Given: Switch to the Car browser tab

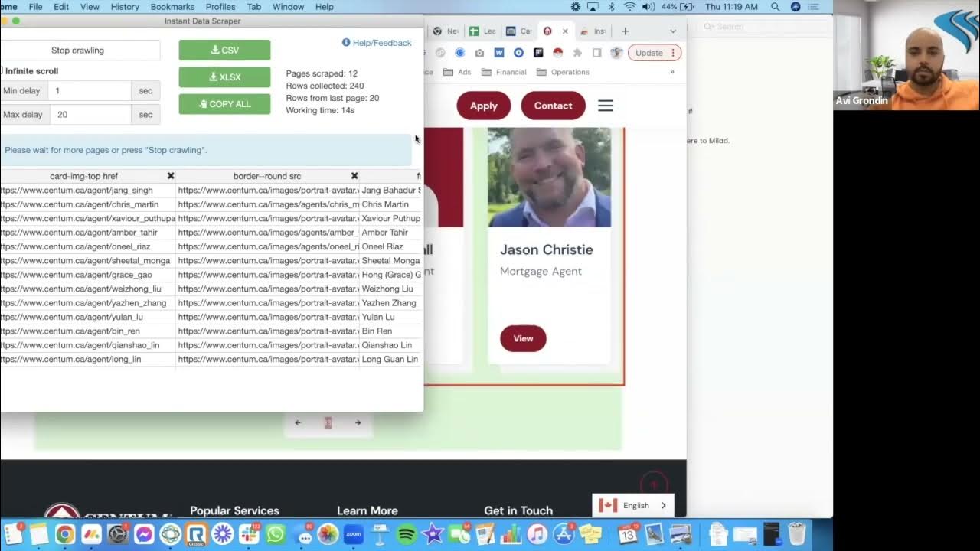Looking at the screenshot, I should pyautogui.click(x=519, y=31).
